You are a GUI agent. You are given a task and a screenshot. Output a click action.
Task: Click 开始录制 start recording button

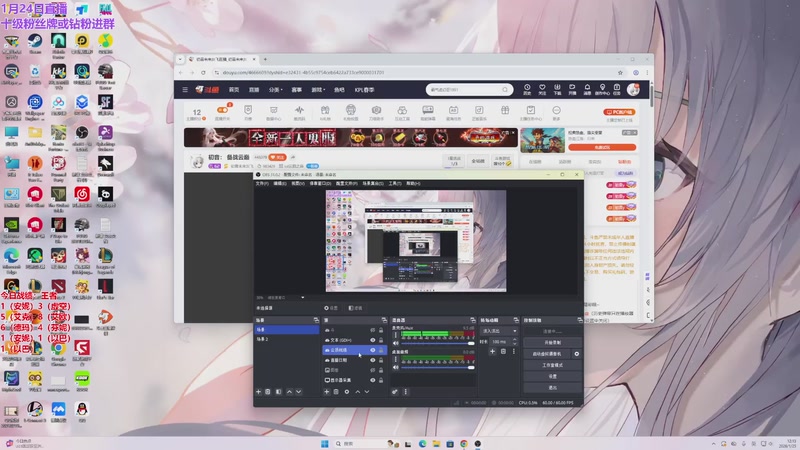553,342
